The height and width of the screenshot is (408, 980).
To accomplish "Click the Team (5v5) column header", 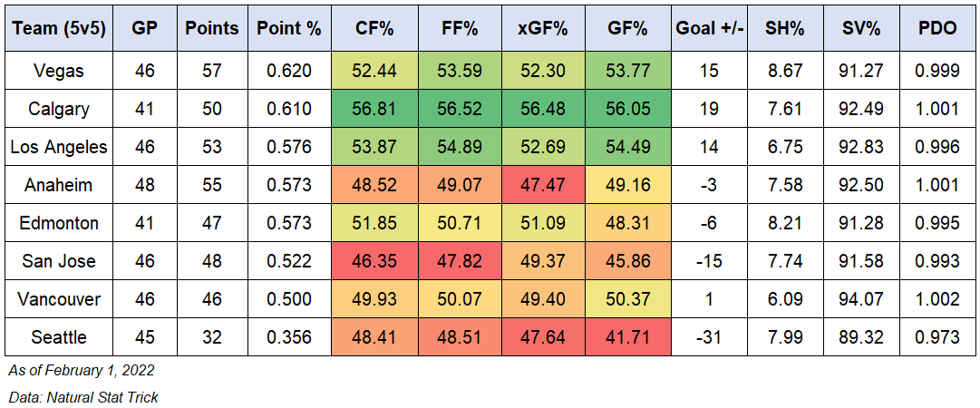I will (59, 28).
